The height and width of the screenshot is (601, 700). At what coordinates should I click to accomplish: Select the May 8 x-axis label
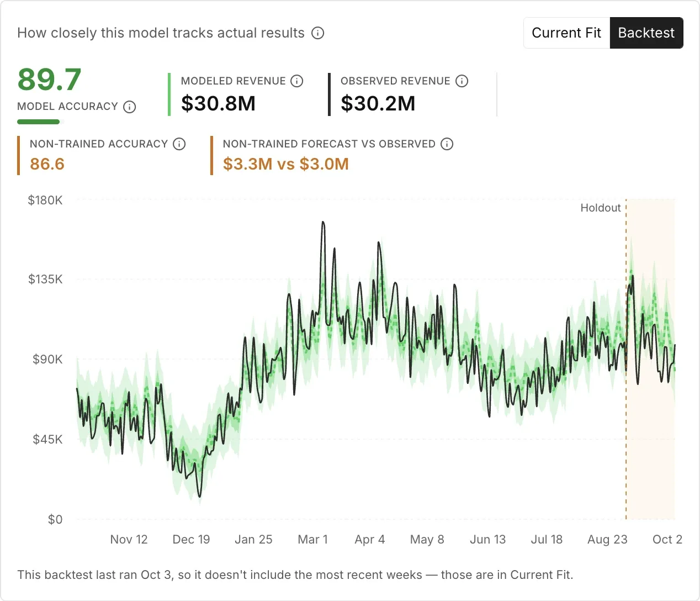coord(427,539)
